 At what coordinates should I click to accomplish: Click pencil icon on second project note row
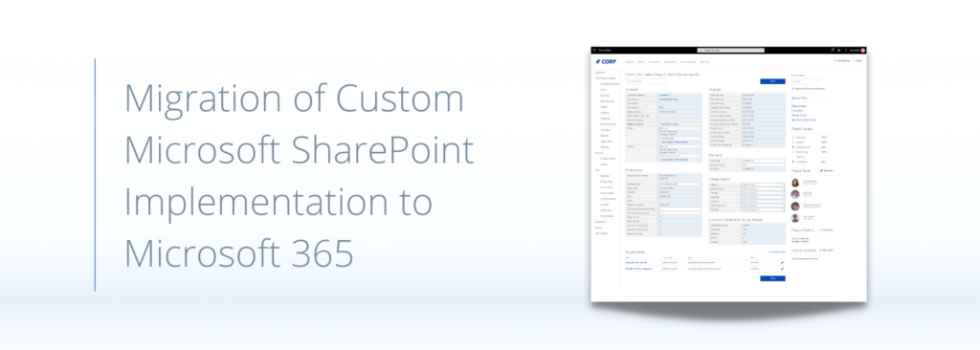(x=783, y=269)
